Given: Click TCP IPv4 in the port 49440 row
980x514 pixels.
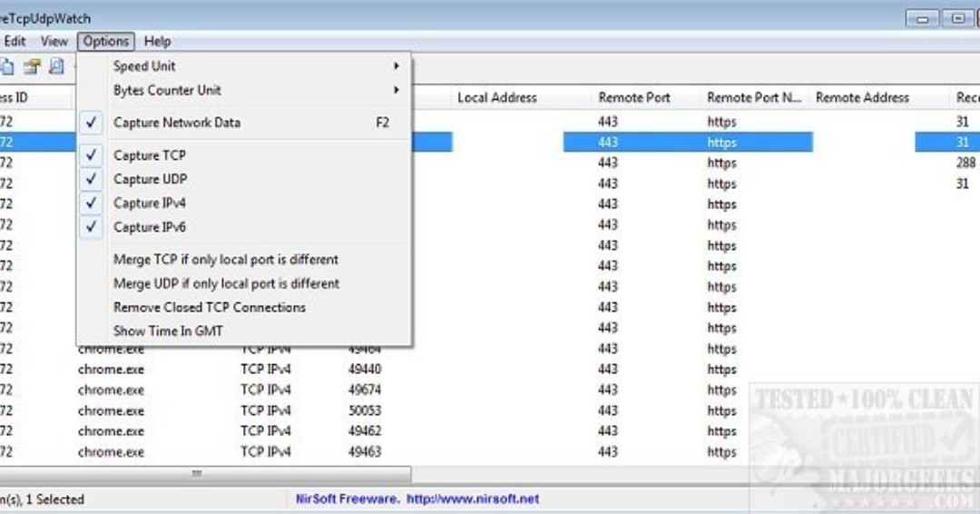Looking at the screenshot, I should (266, 370).
